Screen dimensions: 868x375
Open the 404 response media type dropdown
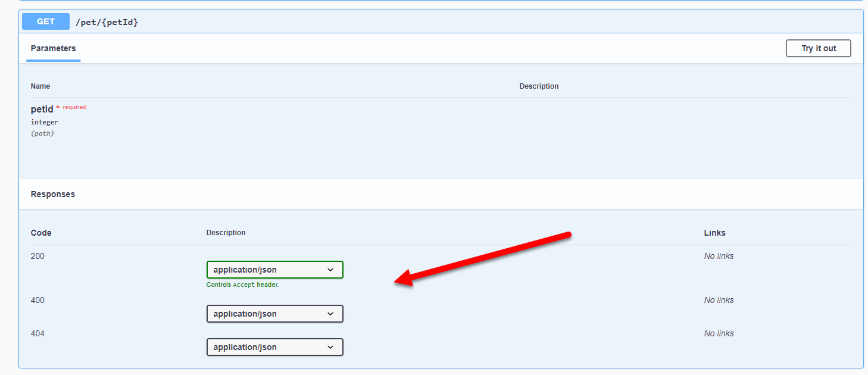[x=275, y=347]
